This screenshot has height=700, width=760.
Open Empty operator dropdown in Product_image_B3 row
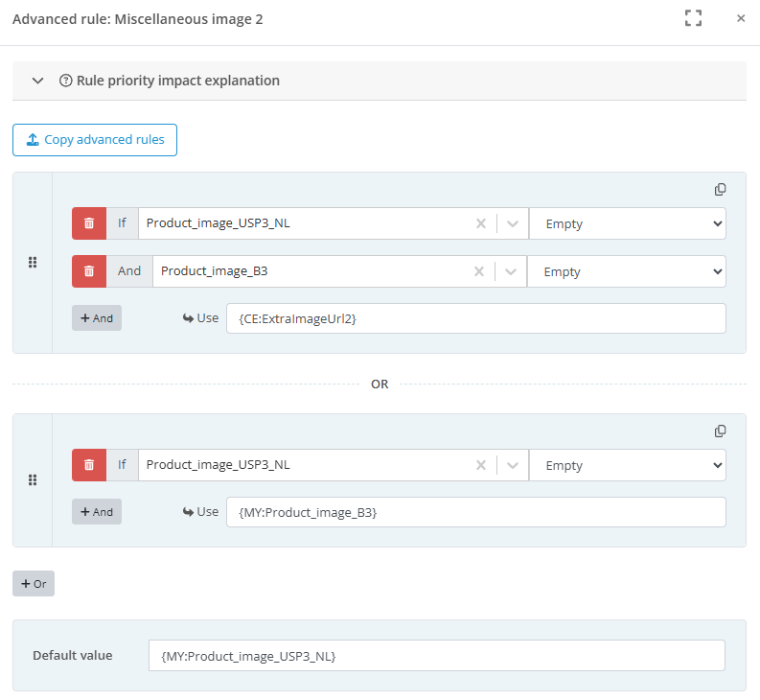tap(627, 271)
